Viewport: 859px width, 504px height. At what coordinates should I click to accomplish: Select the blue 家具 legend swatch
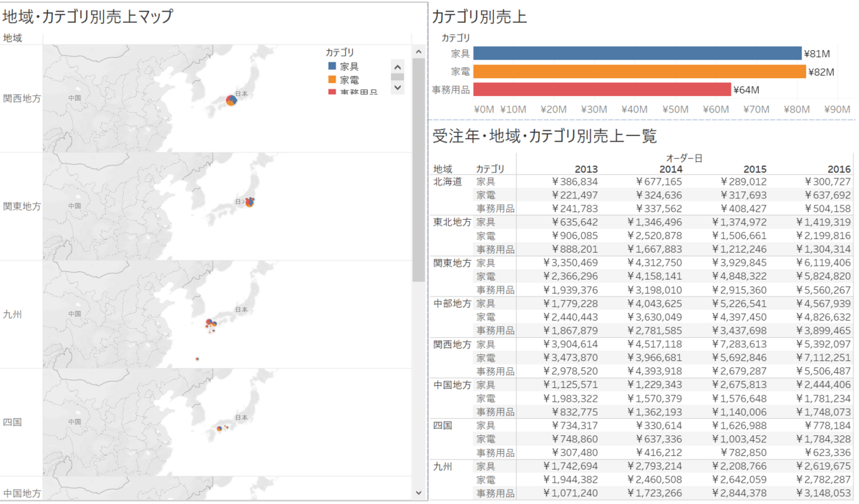point(331,66)
